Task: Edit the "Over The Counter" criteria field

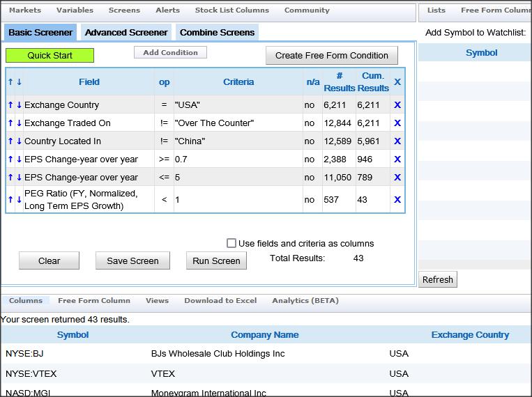Action: 237,123
